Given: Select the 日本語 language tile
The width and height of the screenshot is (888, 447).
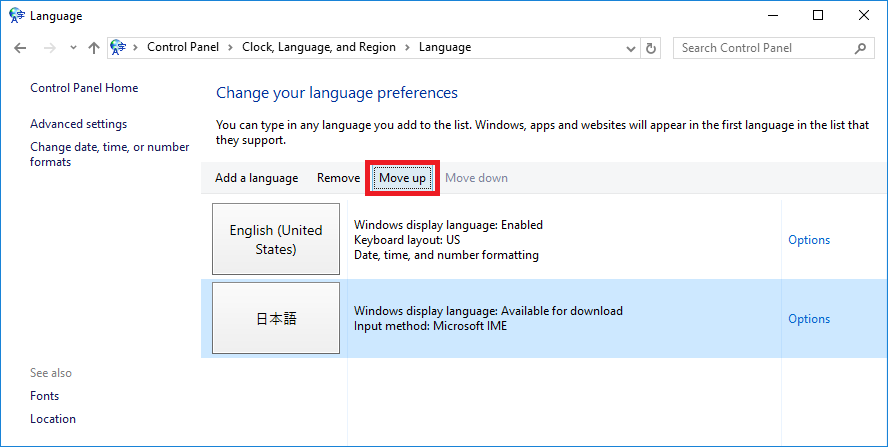Looking at the screenshot, I should tap(276, 318).
